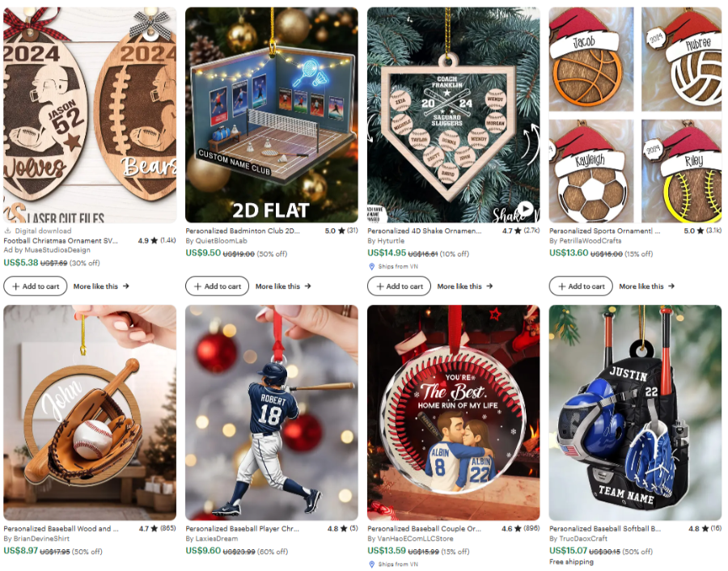Add Personalized Sports Ornament to cart
The height and width of the screenshot is (571, 728).
(581, 286)
